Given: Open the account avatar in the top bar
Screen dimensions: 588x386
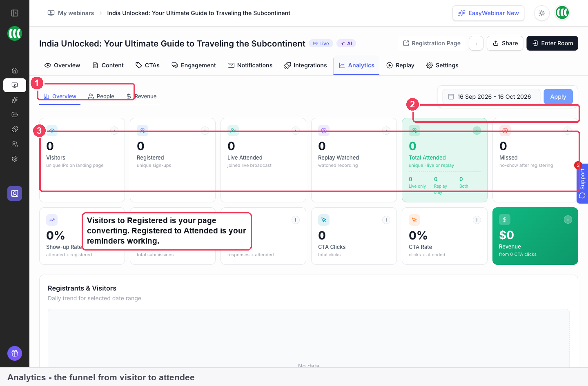Looking at the screenshot, I should (562, 13).
